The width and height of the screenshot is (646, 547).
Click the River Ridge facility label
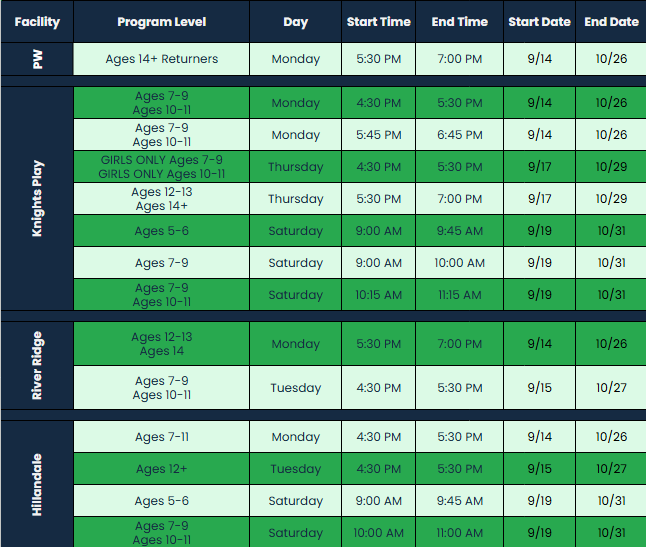coord(37,365)
